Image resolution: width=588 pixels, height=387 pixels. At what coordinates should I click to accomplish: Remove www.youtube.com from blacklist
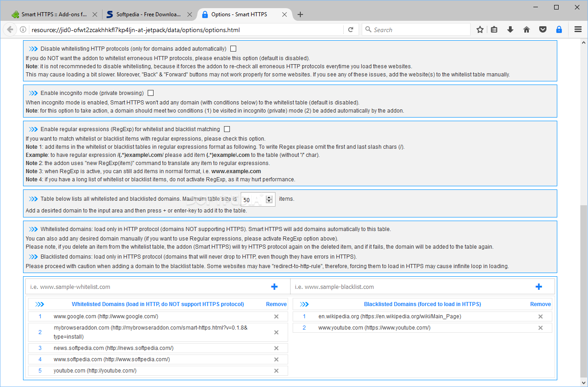click(540, 328)
